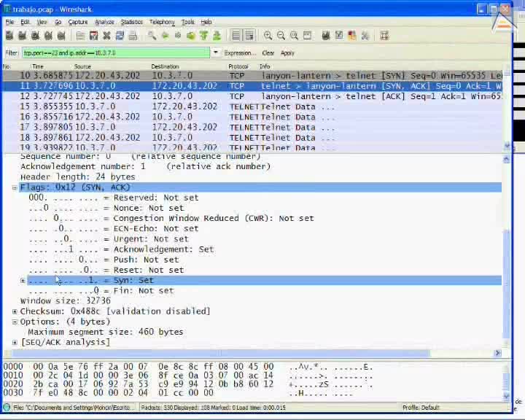The height and width of the screenshot is (420, 525).
Task: Edit coloring rules icon
Action: [x=352, y=36]
